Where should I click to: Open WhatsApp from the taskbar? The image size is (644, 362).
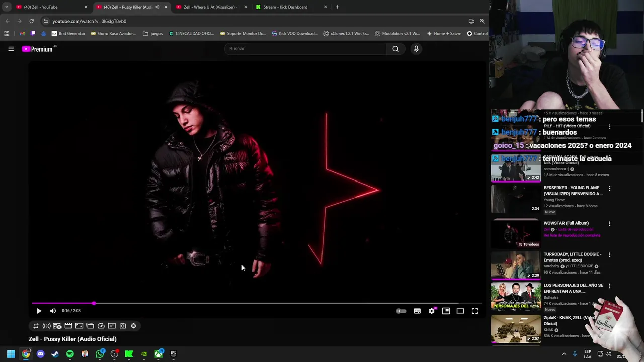pos(100,354)
